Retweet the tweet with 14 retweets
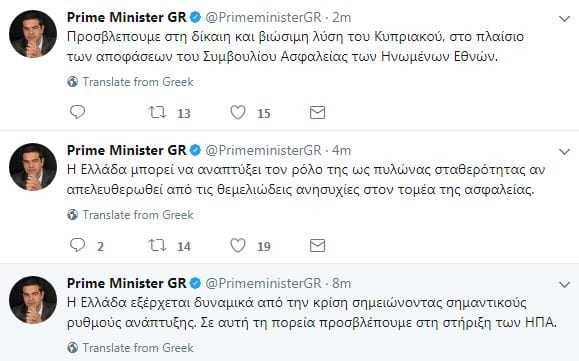 point(157,245)
